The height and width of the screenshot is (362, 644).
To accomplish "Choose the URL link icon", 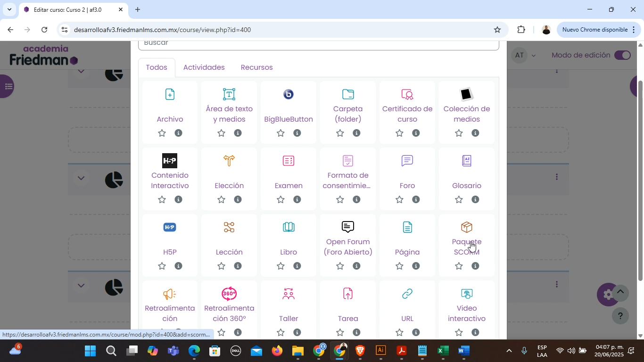I will coord(407,294).
